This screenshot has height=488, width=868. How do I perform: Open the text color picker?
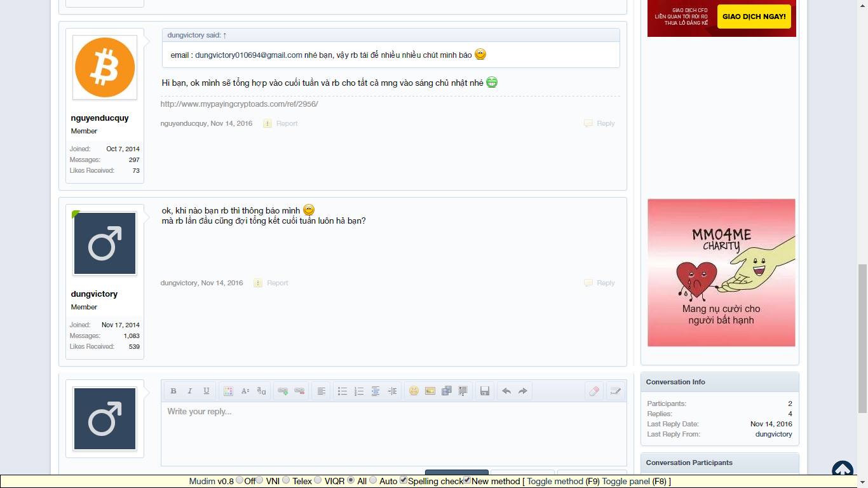228,391
